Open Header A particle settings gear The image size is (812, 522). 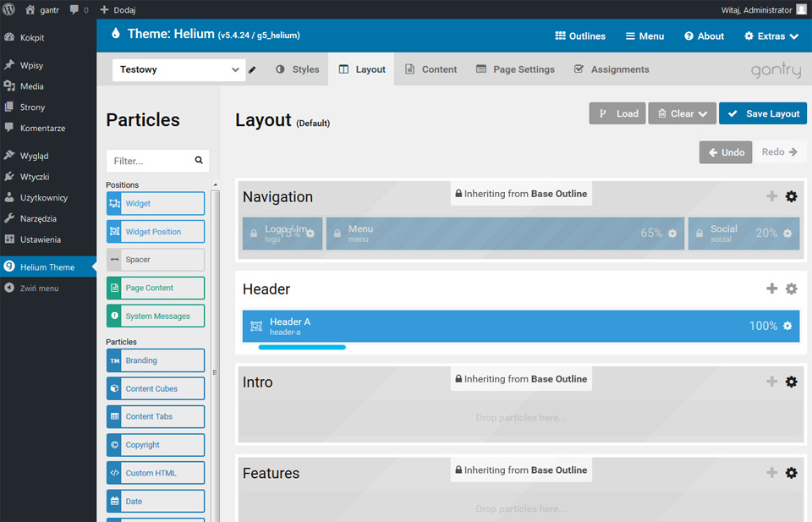[787, 326]
